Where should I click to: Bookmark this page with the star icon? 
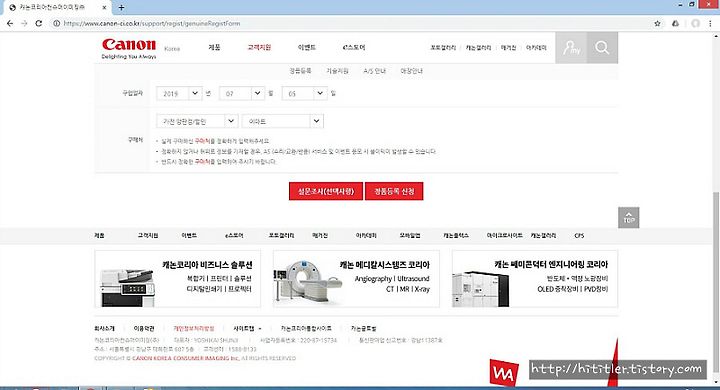[x=658, y=23]
